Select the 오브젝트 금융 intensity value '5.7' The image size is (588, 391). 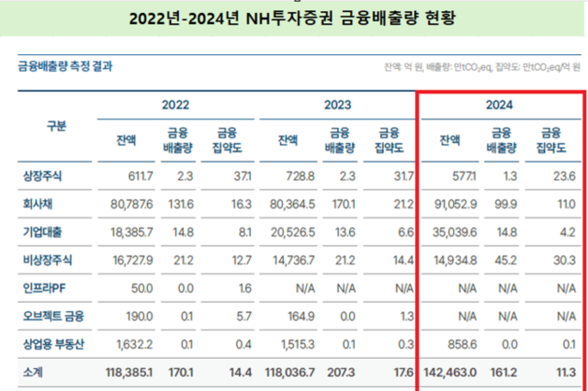(x=243, y=317)
